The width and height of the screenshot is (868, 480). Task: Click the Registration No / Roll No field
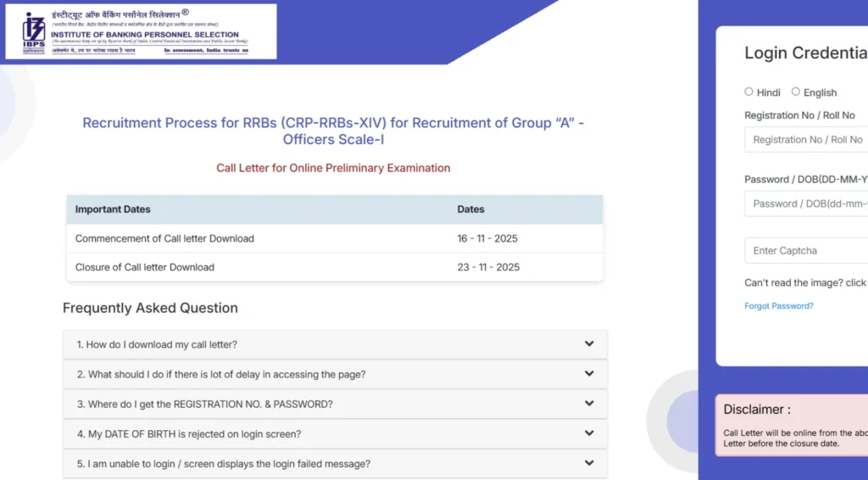[x=806, y=140]
